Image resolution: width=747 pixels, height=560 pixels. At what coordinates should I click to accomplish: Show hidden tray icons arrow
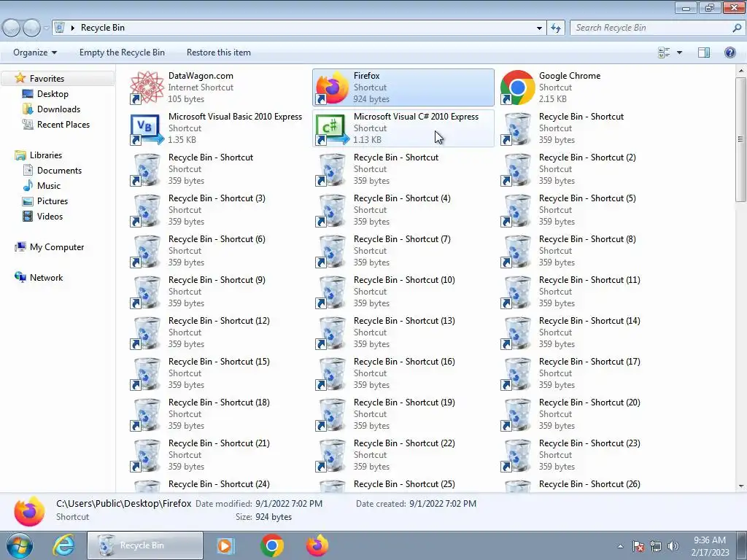tap(620, 546)
